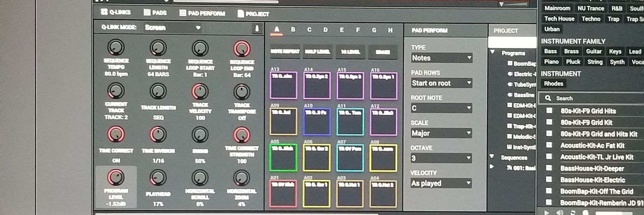644x215 pixels.
Task: Toggle the Urban genre tag
Action: point(552,29)
